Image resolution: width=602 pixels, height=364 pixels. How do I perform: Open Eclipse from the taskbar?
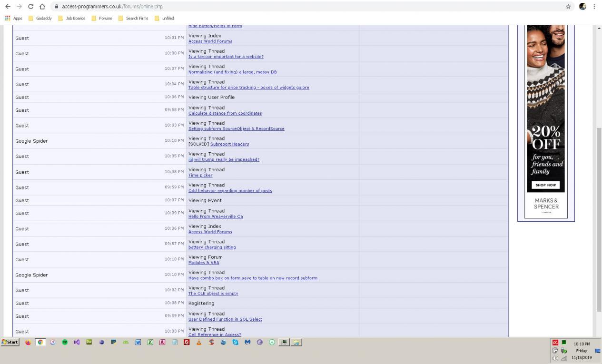(101, 342)
